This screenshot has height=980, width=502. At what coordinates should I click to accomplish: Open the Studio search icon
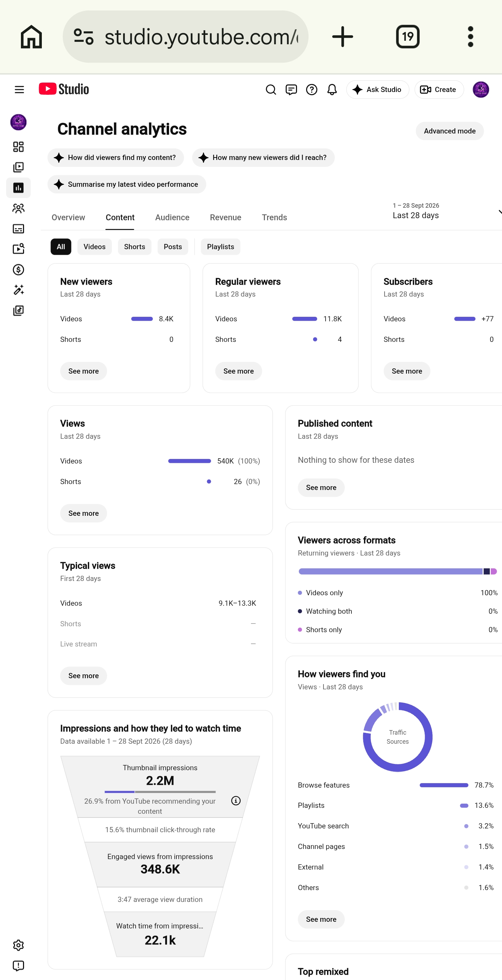point(271,90)
